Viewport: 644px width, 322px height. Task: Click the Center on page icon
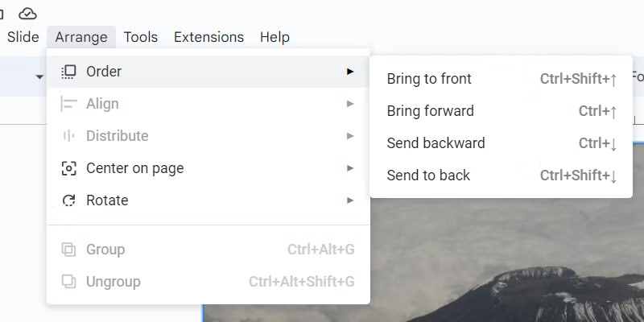pyautogui.click(x=69, y=168)
